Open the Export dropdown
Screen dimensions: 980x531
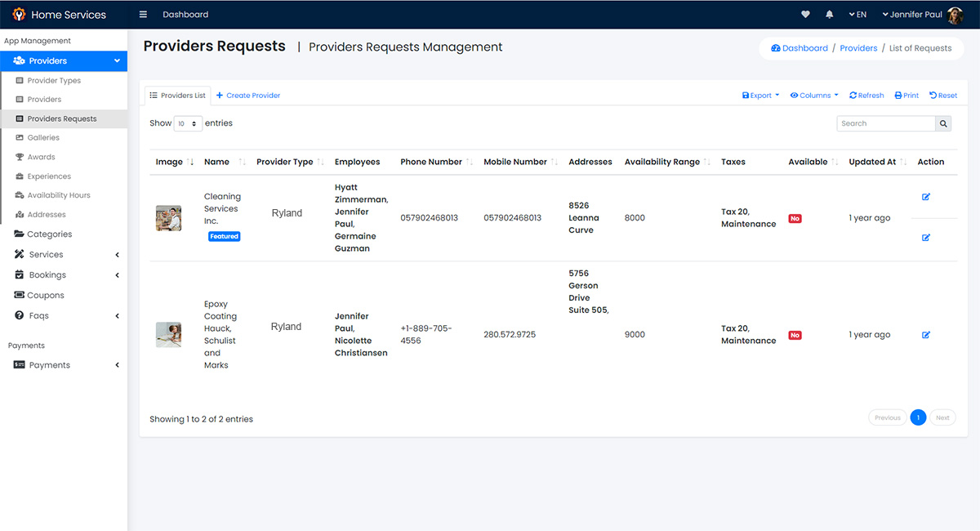[x=760, y=96]
